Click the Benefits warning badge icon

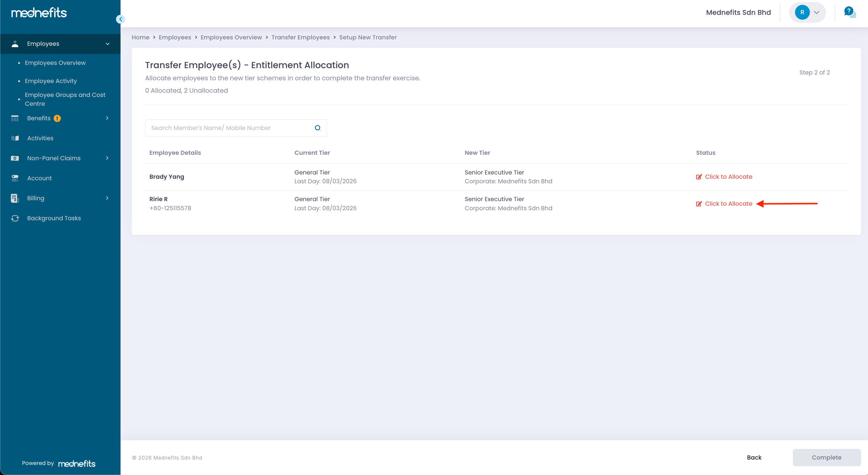click(x=57, y=118)
